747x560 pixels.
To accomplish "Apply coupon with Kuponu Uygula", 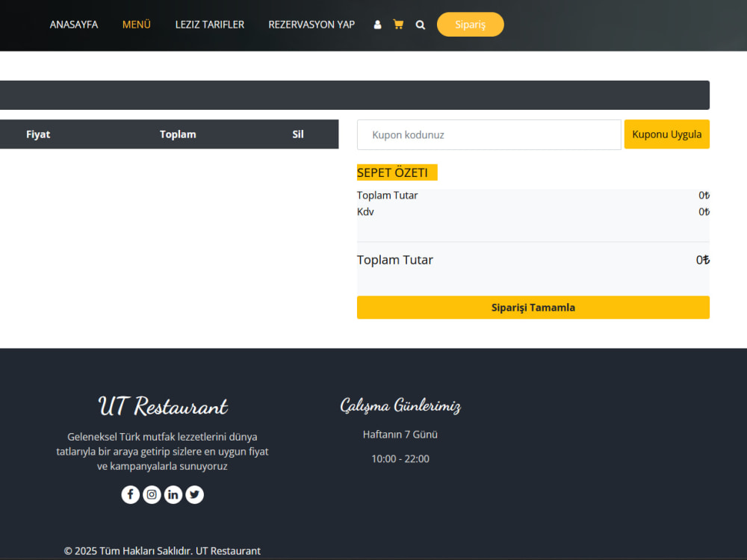I will (666, 134).
